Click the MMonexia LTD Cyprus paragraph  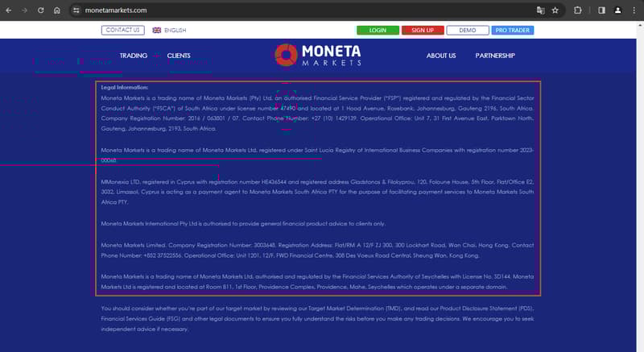coord(317,192)
